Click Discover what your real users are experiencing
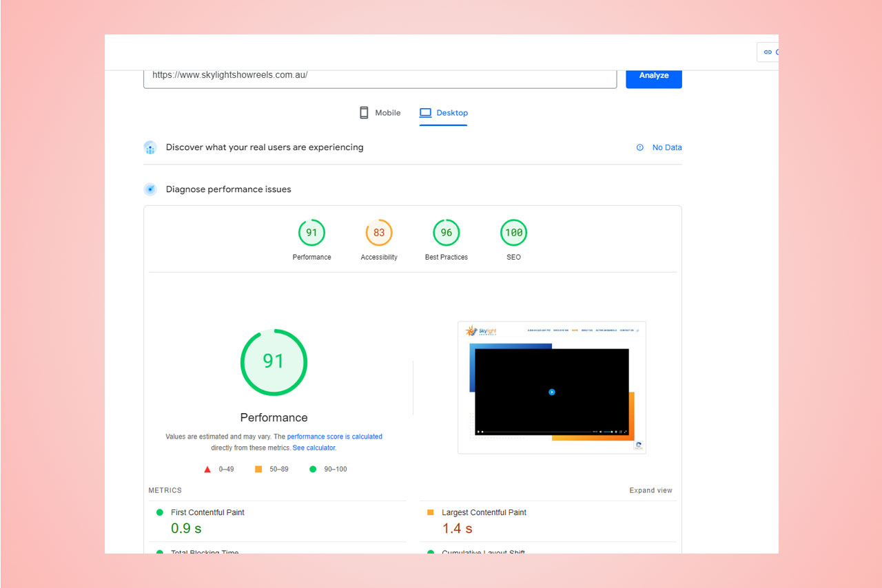 click(x=265, y=147)
